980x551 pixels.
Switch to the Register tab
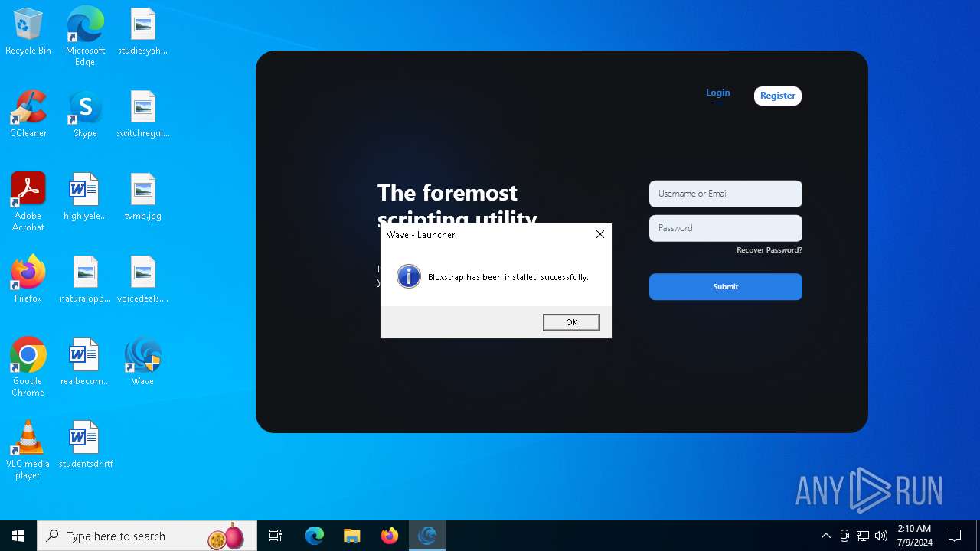coord(778,96)
